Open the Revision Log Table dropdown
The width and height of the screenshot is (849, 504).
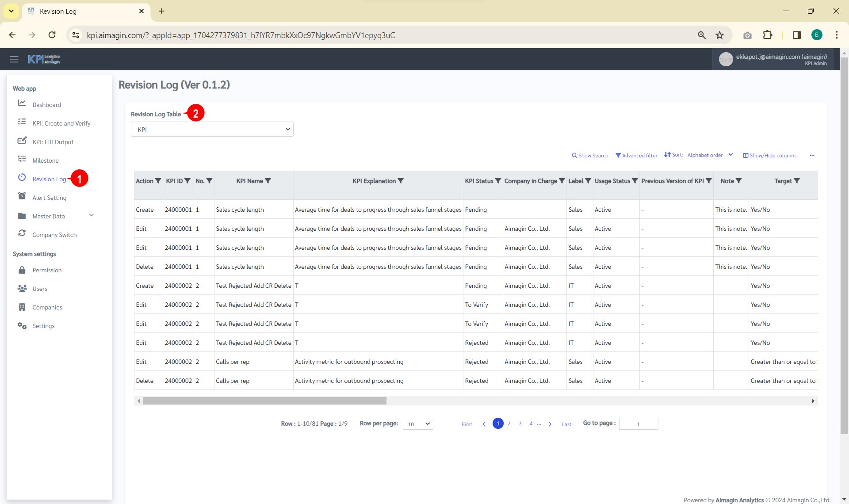pyautogui.click(x=212, y=130)
